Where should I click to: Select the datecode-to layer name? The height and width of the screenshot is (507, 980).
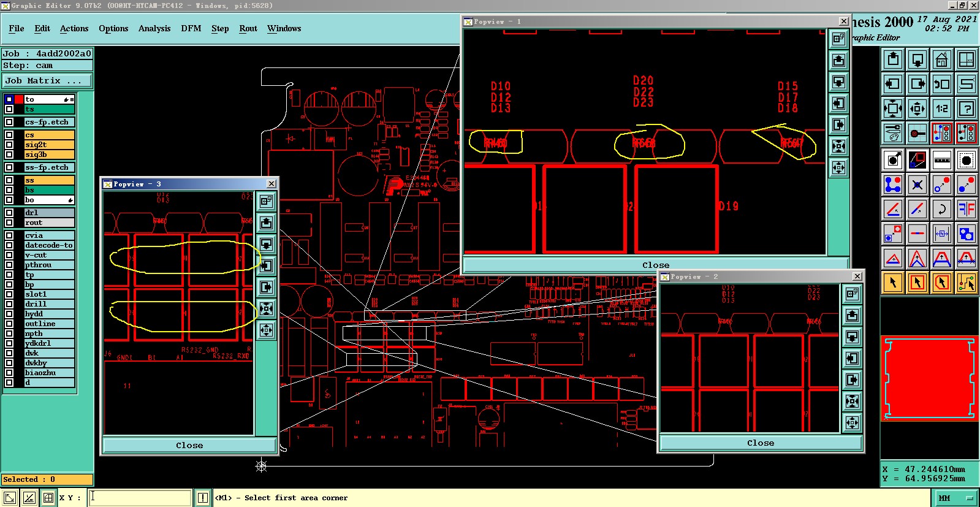pyautogui.click(x=49, y=245)
